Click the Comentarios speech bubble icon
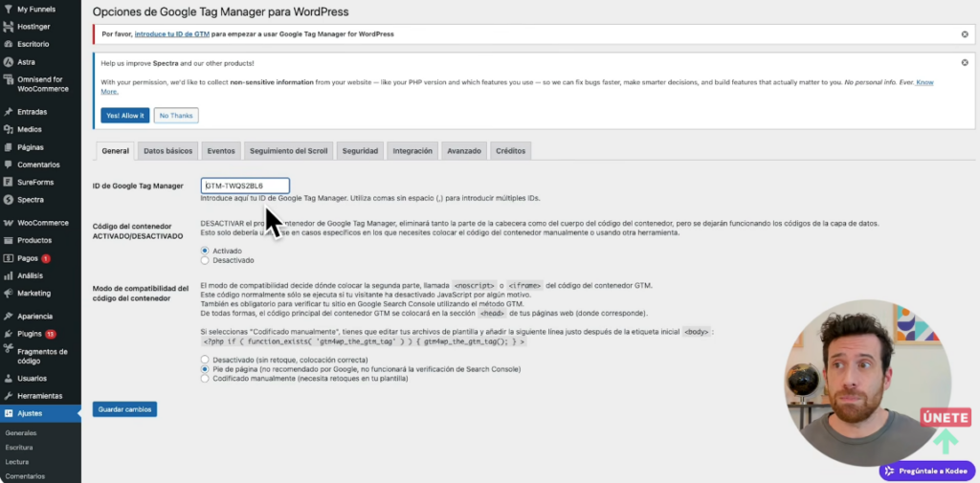Screen dimensions: 980x483 8,165
